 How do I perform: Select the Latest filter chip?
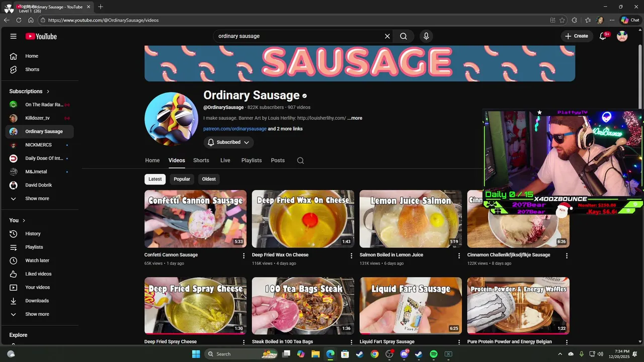pyautogui.click(x=155, y=179)
